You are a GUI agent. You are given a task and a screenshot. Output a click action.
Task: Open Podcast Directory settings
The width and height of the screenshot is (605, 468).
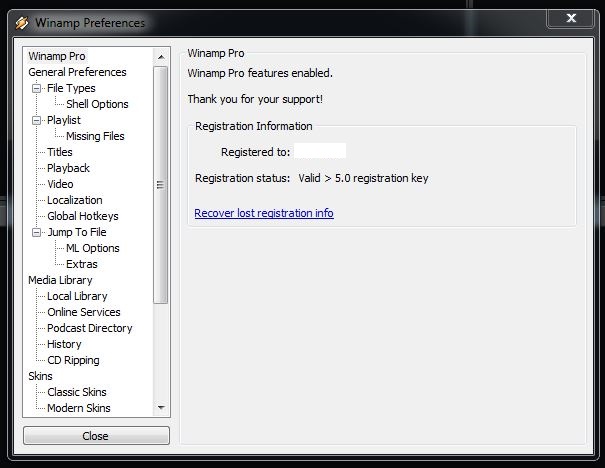tap(90, 328)
